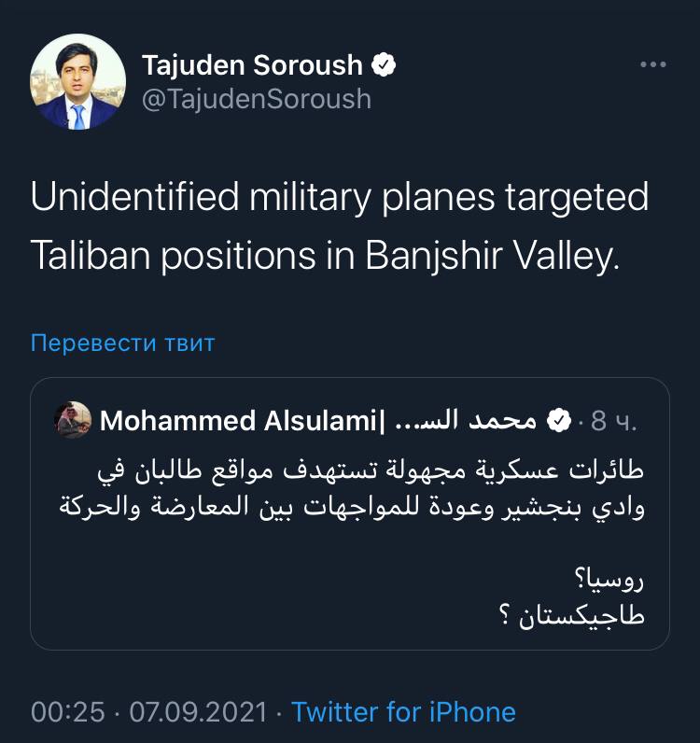Click the @TajudenSoroush handle

click(256, 99)
